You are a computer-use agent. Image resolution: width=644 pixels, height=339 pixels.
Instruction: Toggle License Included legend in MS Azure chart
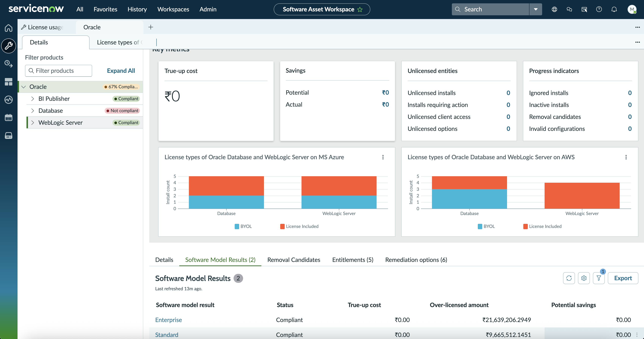(x=299, y=226)
